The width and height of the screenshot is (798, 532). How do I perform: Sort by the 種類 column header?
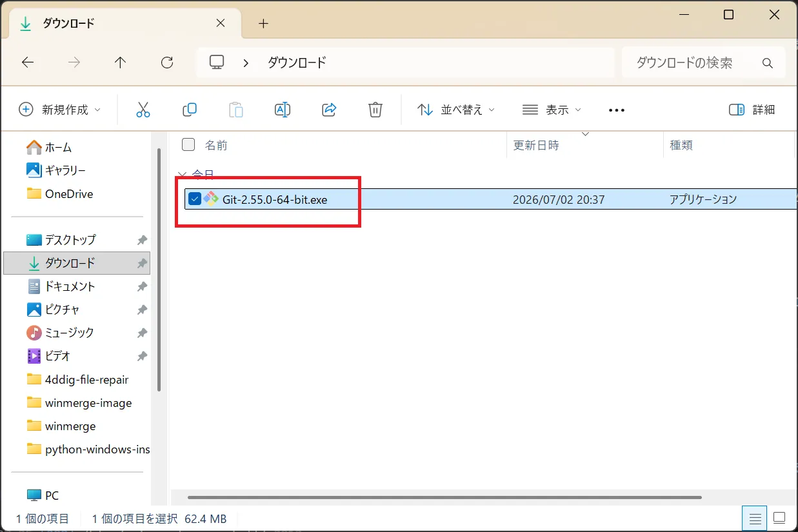click(x=681, y=145)
